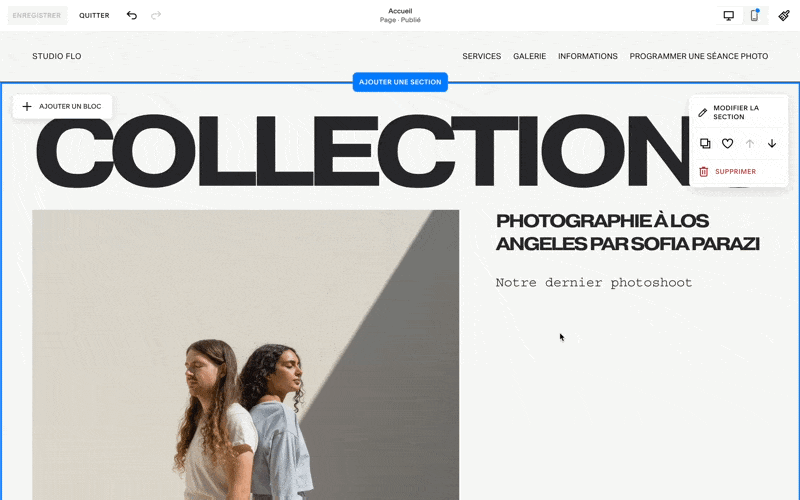Click the pencil icon for Modifier la section
This screenshot has height=500, width=800.
coord(703,112)
